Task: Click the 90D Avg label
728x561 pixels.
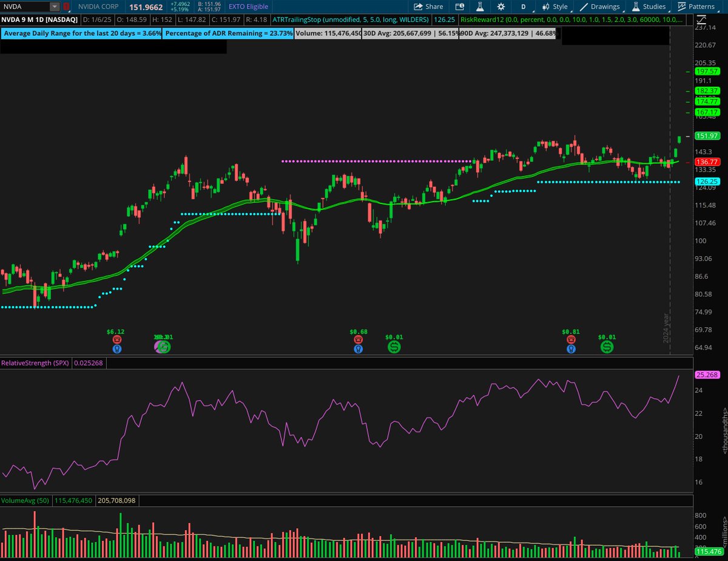Action: [507, 33]
